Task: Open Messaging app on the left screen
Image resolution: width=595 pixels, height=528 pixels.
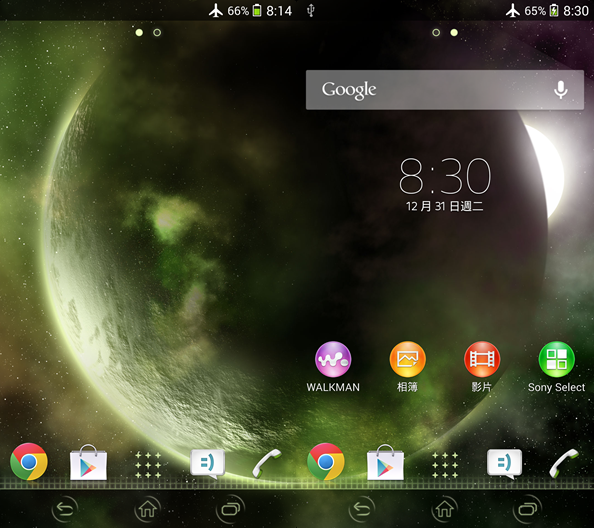Action: [x=207, y=464]
